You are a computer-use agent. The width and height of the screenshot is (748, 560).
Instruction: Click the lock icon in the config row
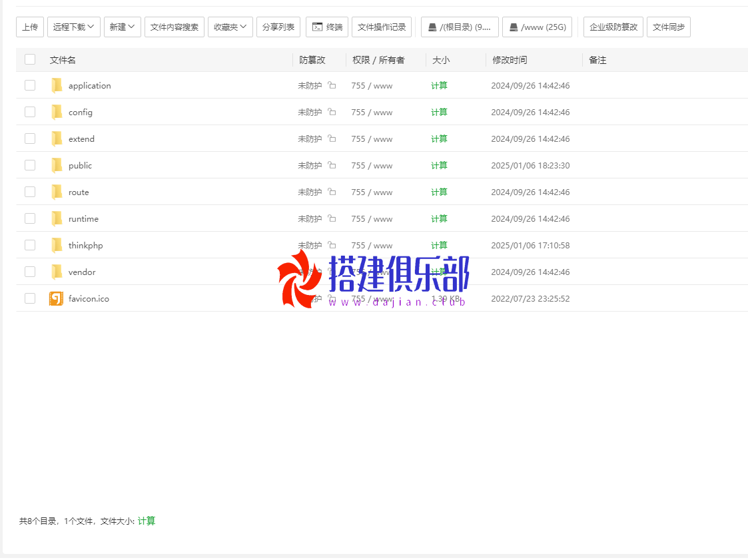pos(332,112)
